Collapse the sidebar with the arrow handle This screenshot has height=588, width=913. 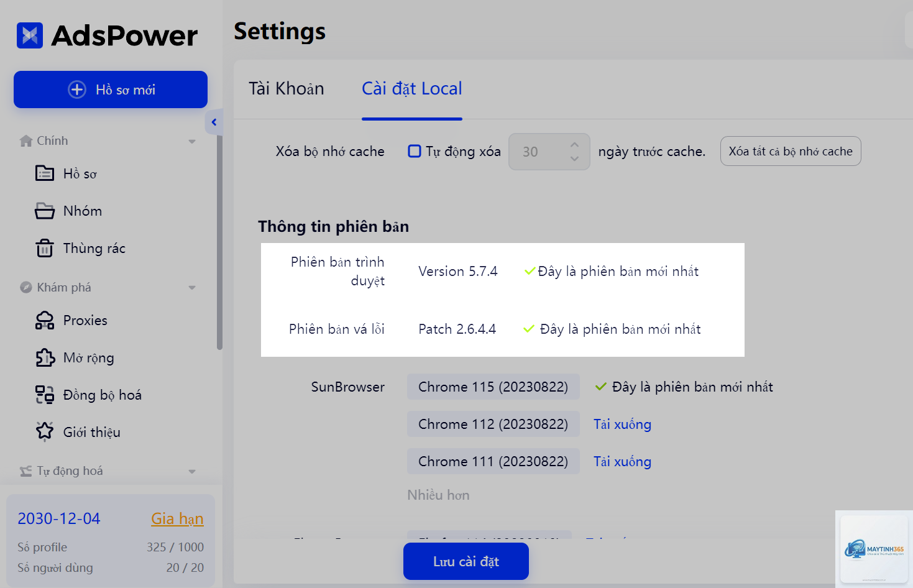tap(213, 122)
